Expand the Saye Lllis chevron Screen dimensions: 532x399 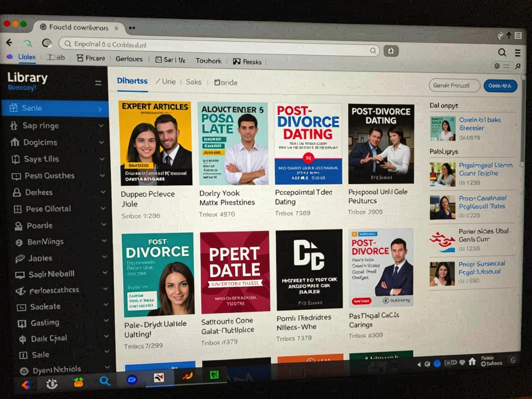tap(102, 159)
